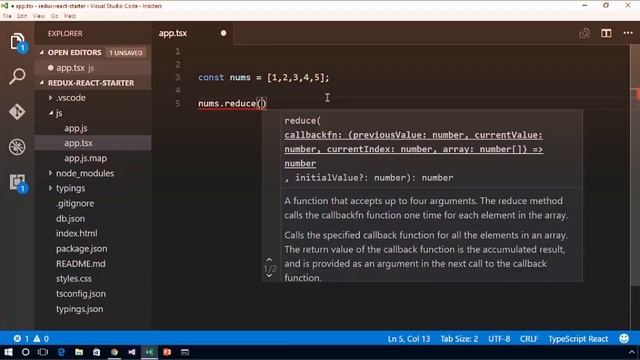Select app.tsx in Open Editors list
The image size is (640, 360).
(x=93, y=68)
